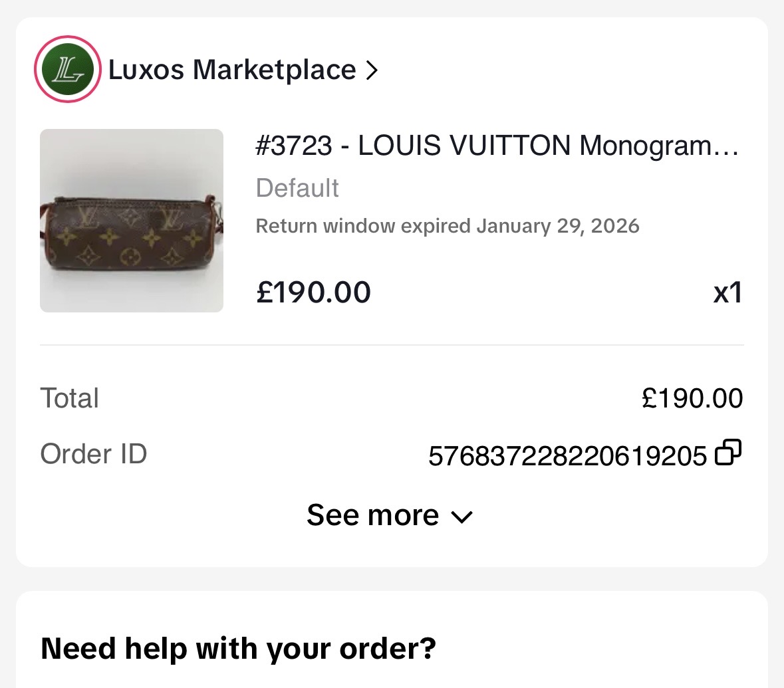Open the #3723 LOUIS VUITTON Monogram title
This screenshot has height=688, width=784.
(497, 146)
